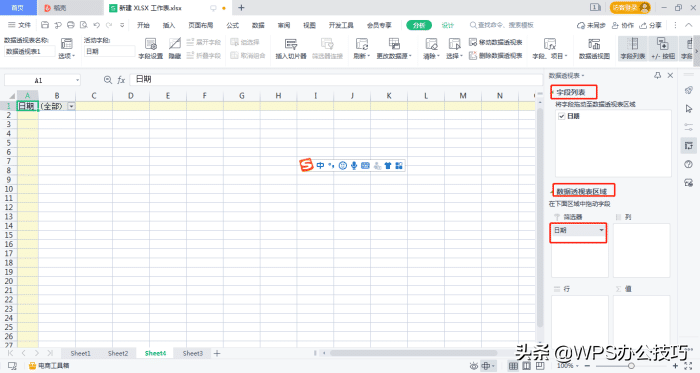Click the 查找命令 search box
Screen dimensions: 700x373
tap(502, 25)
